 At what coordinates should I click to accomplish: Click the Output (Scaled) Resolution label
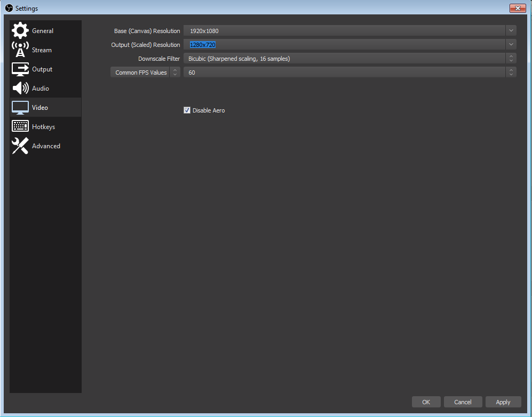[146, 45]
